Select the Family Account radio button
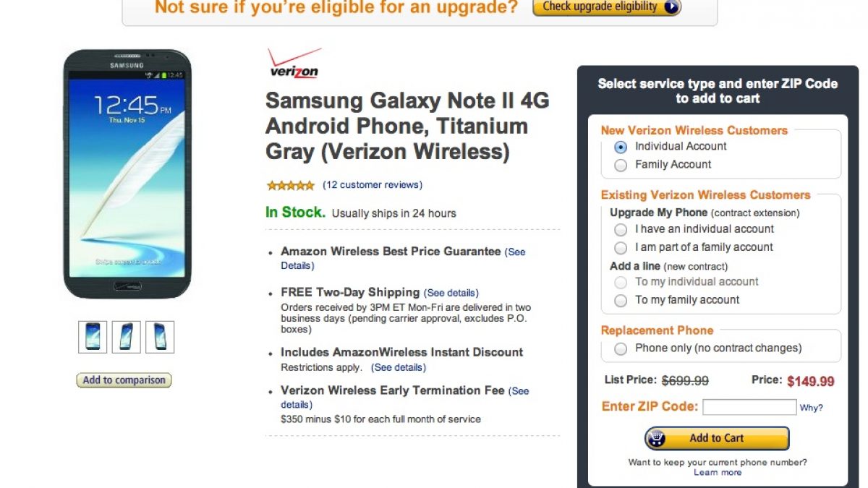 [x=621, y=165]
